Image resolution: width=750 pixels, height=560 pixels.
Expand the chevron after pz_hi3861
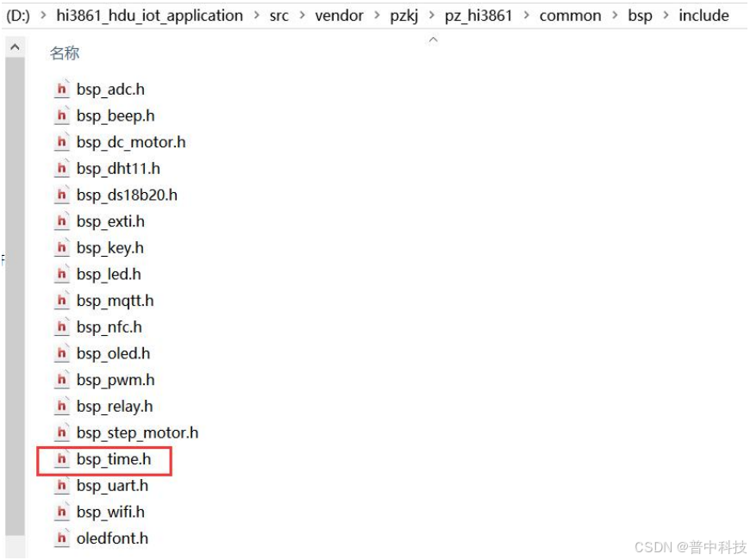point(526,16)
